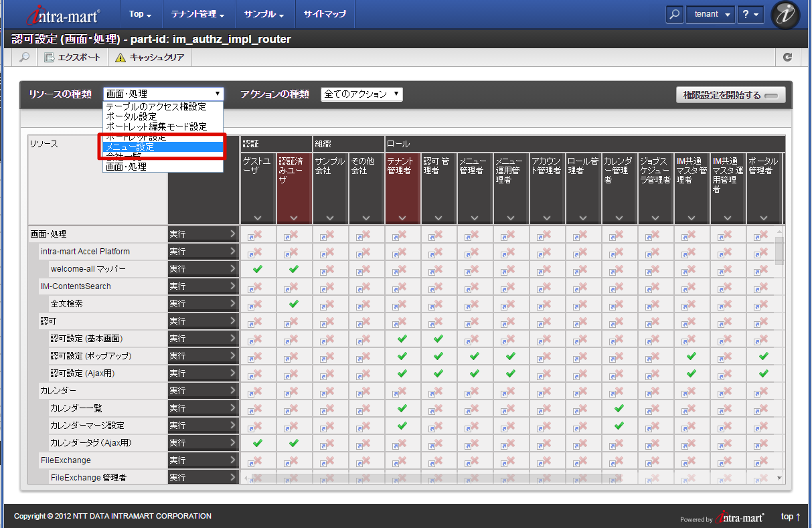This screenshot has height=528, width=812.
Task: Expand the テナント管理者 column chevron
Action: (402, 218)
